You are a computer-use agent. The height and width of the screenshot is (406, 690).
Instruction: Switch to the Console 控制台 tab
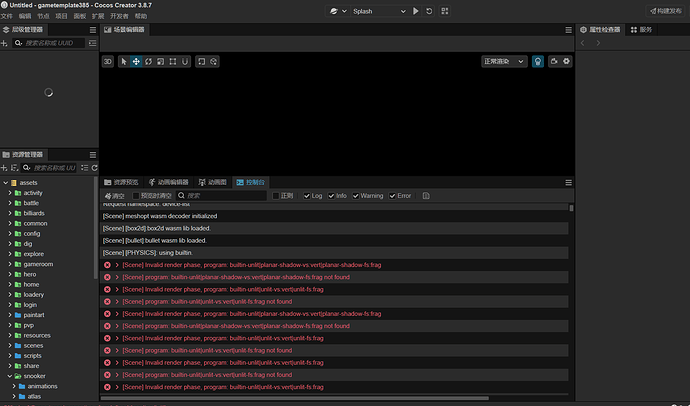point(250,182)
